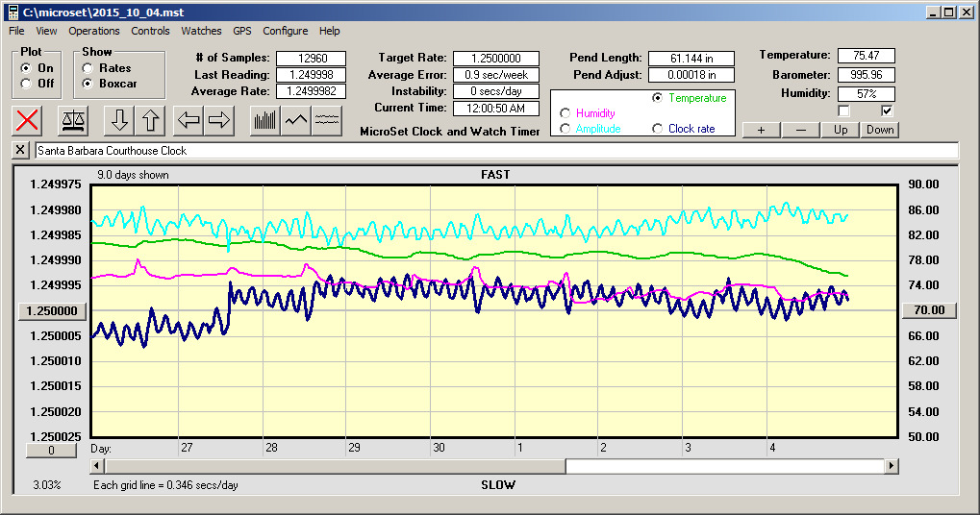
Task: Select Plot Off radio button
Action: click(26, 83)
